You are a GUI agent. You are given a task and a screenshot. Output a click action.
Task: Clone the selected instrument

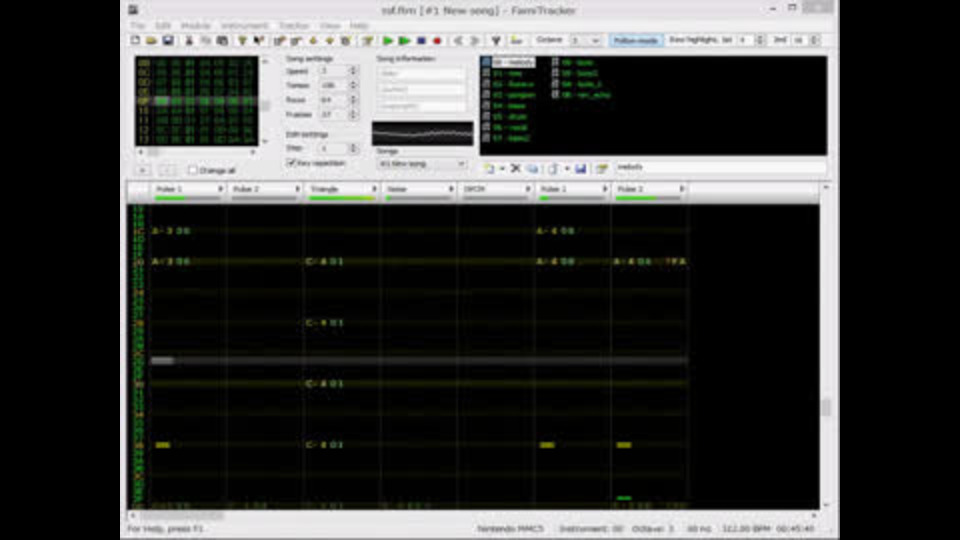pos(532,168)
